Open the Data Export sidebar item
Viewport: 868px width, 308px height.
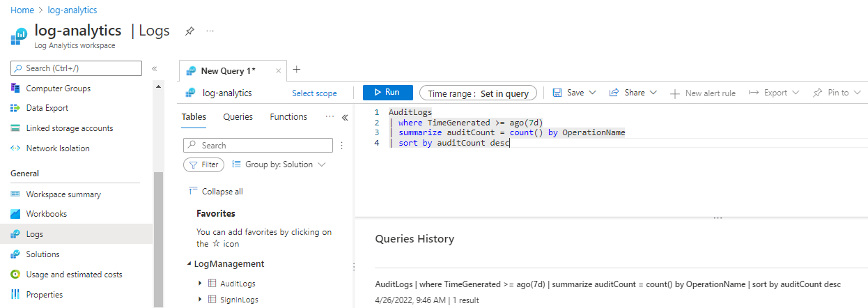click(x=47, y=108)
